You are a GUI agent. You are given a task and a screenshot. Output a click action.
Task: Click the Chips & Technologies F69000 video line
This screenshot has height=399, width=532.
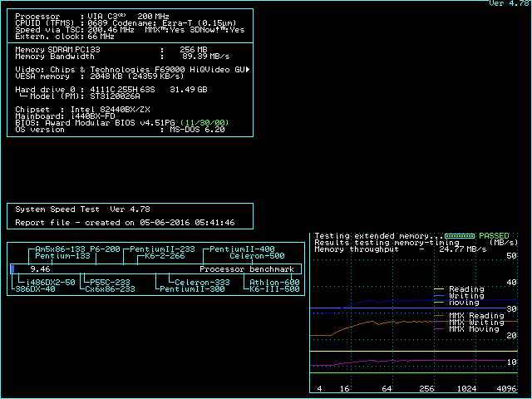tap(132, 70)
